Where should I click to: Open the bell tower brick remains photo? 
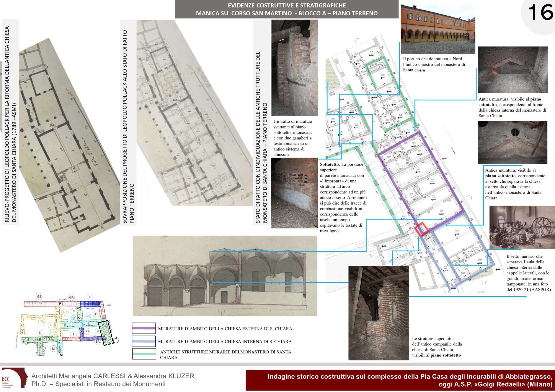379,313
